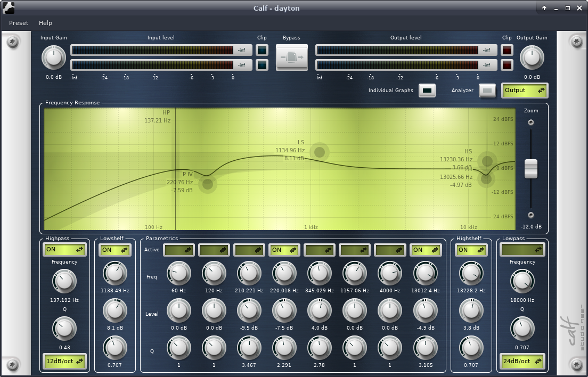Image resolution: width=588 pixels, height=377 pixels.
Task: Disable the eighth parametric band ON toggle
Action: (x=425, y=250)
